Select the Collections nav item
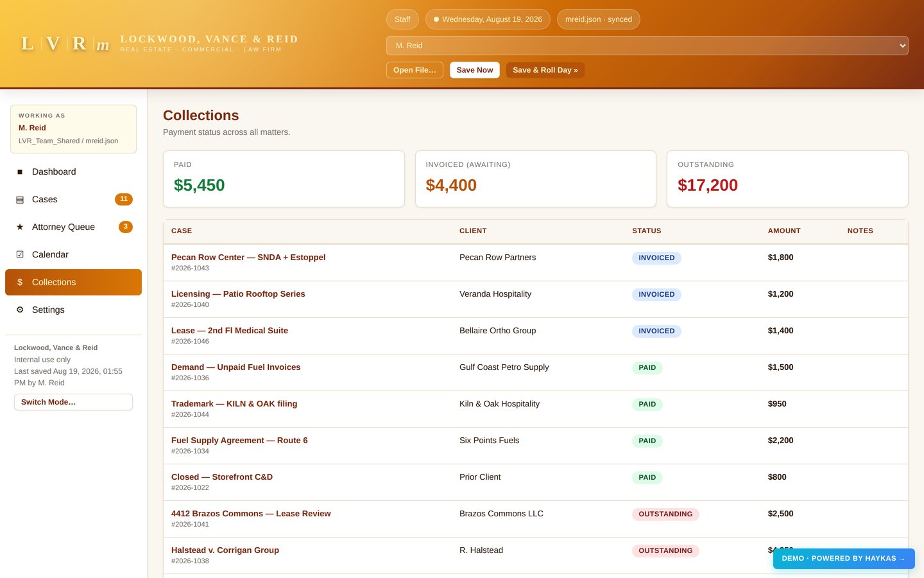This screenshot has height=578, width=924. [x=73, y=283]
